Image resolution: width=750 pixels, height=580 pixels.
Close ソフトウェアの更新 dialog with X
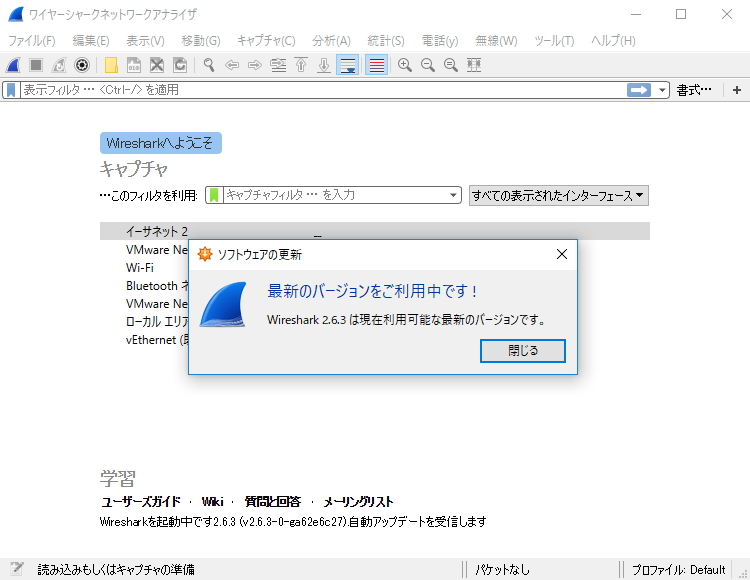pyautogui.click(x=562, y=254)
